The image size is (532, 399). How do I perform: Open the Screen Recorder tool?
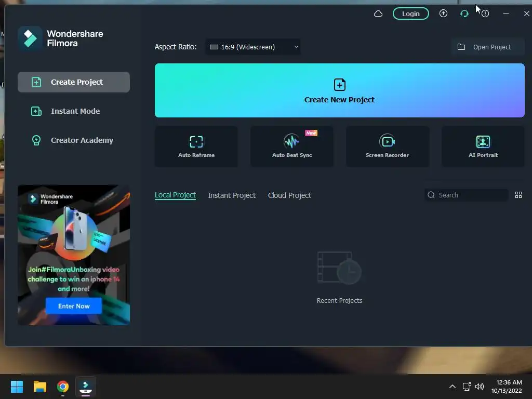click(x=388, y=146)
